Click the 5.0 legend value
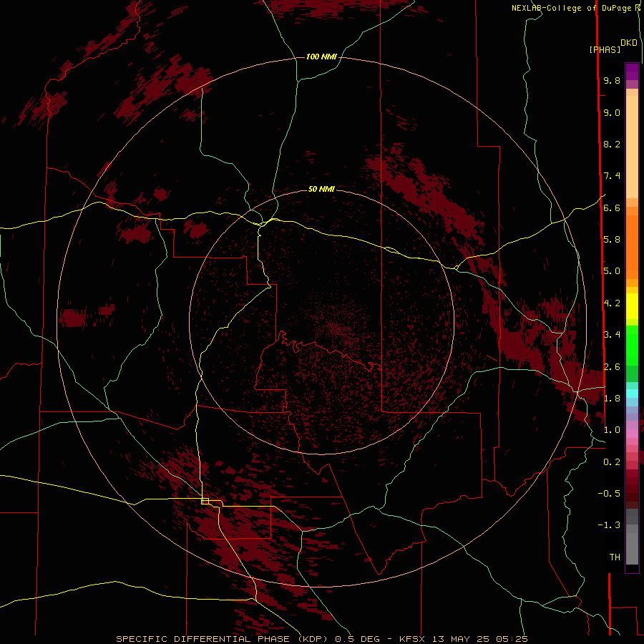Screen dimensions: 644x644 click(x=612, y=271)
